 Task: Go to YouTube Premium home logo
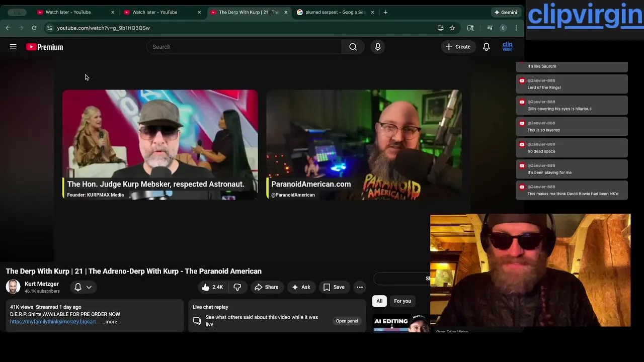(x=45, y=47)
